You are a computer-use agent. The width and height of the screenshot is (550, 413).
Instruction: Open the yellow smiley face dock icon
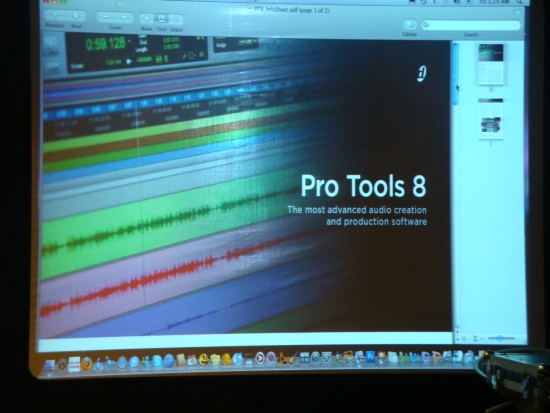click(203, 359)
